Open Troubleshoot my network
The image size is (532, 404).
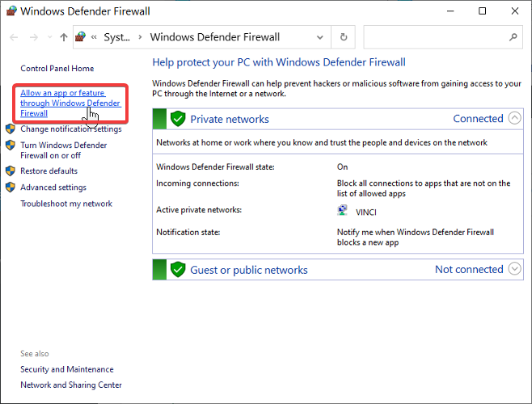(66, 204)
